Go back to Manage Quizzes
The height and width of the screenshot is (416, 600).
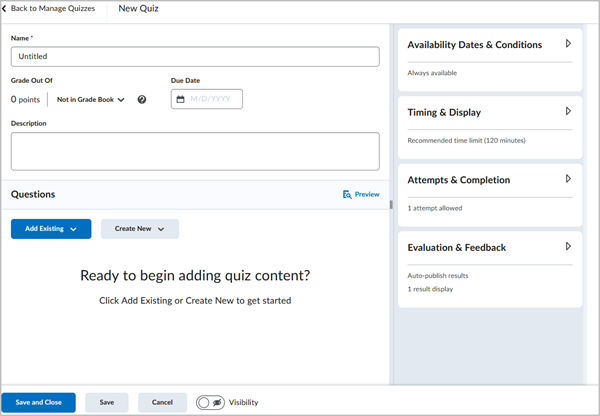tap(53, 8)
